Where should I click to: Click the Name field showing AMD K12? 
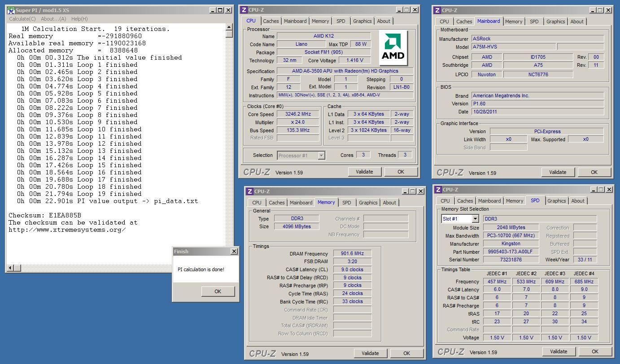click(x=323, y=36)
